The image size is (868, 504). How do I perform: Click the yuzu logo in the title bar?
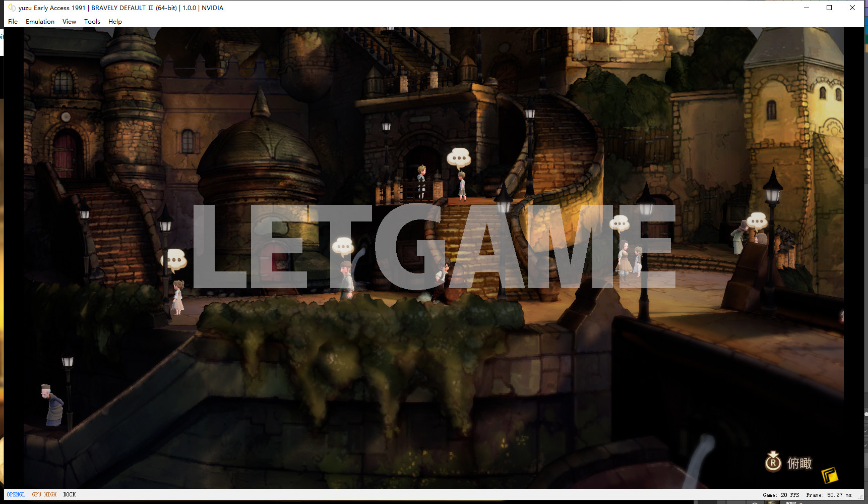coord(12,8)
